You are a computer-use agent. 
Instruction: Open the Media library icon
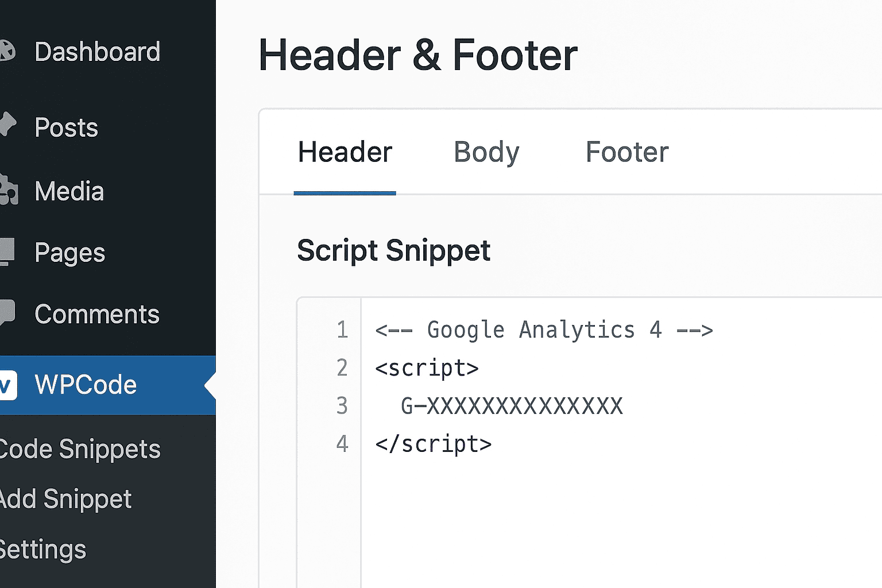7,189
